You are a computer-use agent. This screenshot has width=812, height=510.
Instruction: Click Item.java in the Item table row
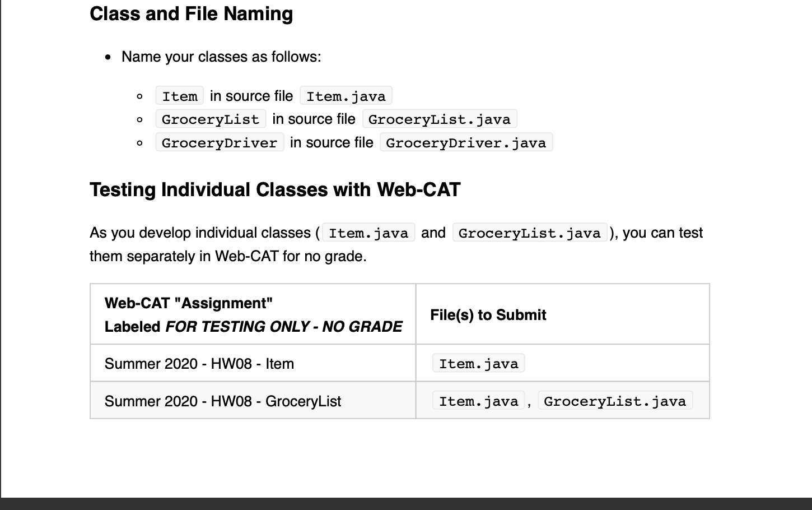pyautogui.click(x=478, y=363)
